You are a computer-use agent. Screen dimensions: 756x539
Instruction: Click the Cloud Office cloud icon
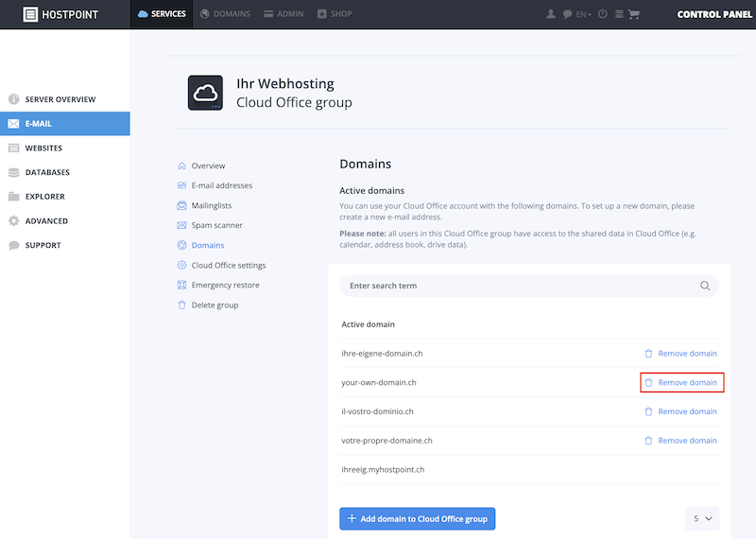[x=205, y=93]
